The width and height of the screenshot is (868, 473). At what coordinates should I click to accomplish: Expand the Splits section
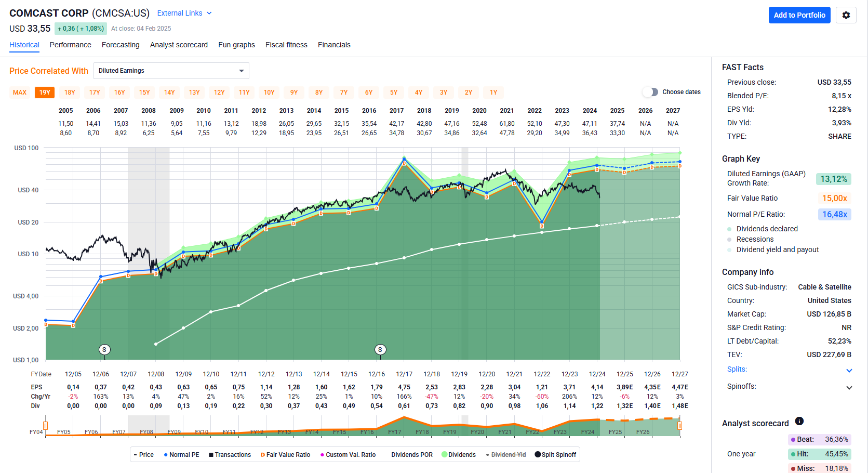point(849,370)
